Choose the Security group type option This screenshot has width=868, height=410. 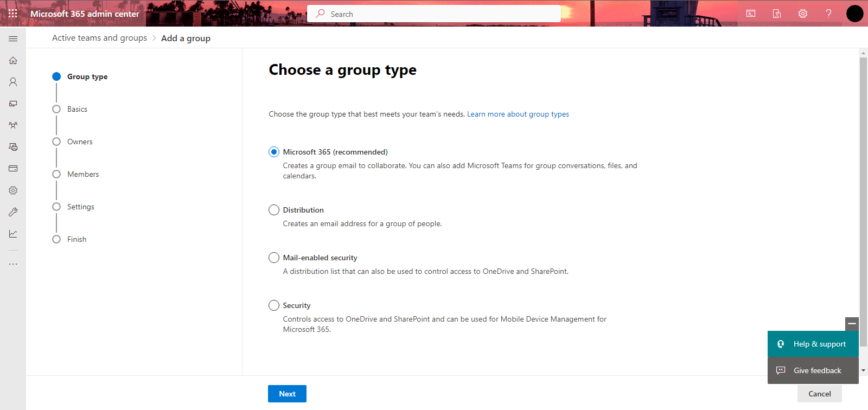point(274,305)
